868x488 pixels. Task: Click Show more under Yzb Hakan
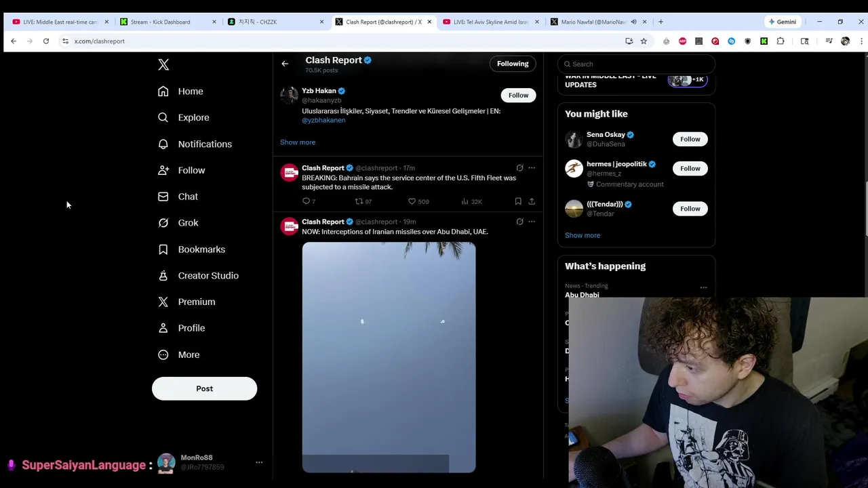click(298, 142)
